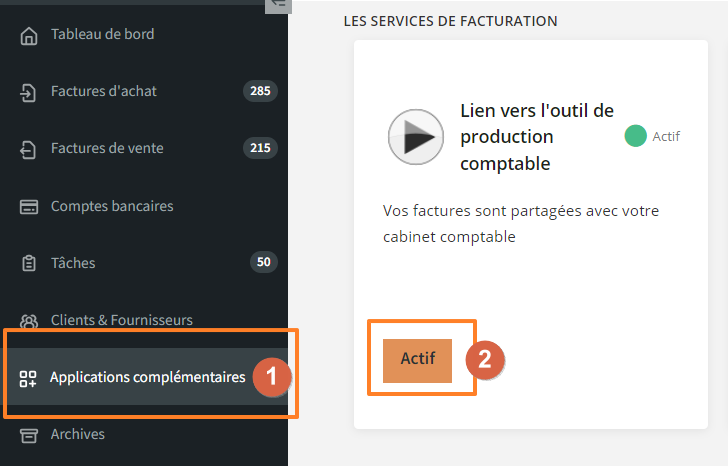This screenshot has width=728, height=466.
Task: Click the Factures de vente export icon
Action: click(x=28, y=149)
